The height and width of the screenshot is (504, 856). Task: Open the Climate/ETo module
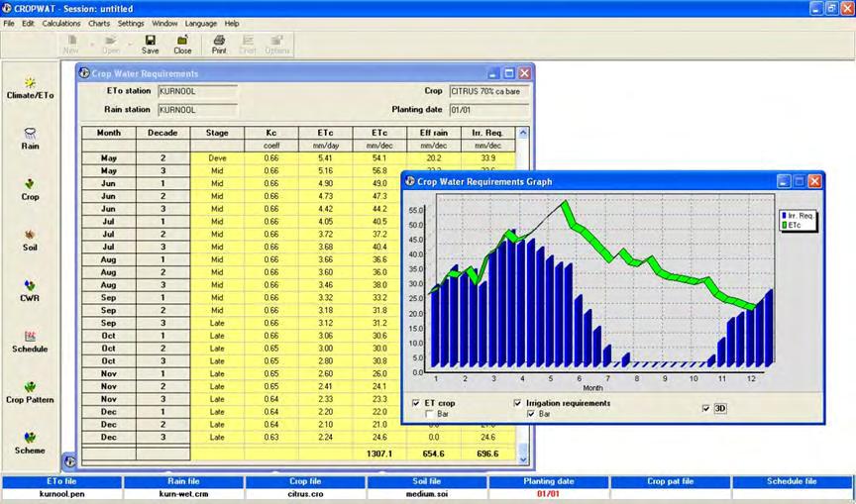tap(30, 88)
